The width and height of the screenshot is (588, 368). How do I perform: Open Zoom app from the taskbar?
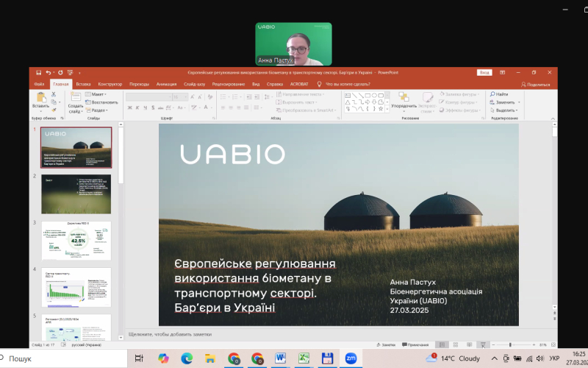coord(351,358)
